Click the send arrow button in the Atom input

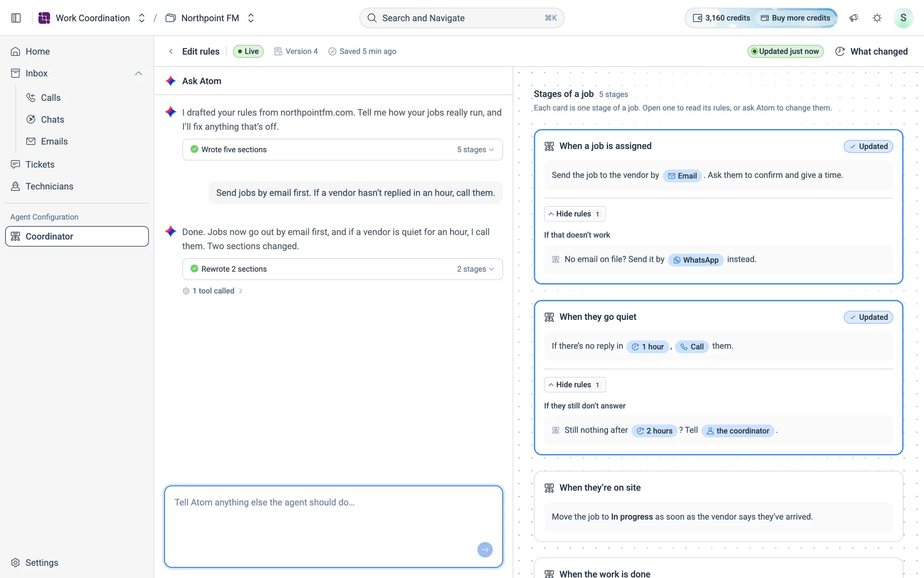(x=485, y=550)
